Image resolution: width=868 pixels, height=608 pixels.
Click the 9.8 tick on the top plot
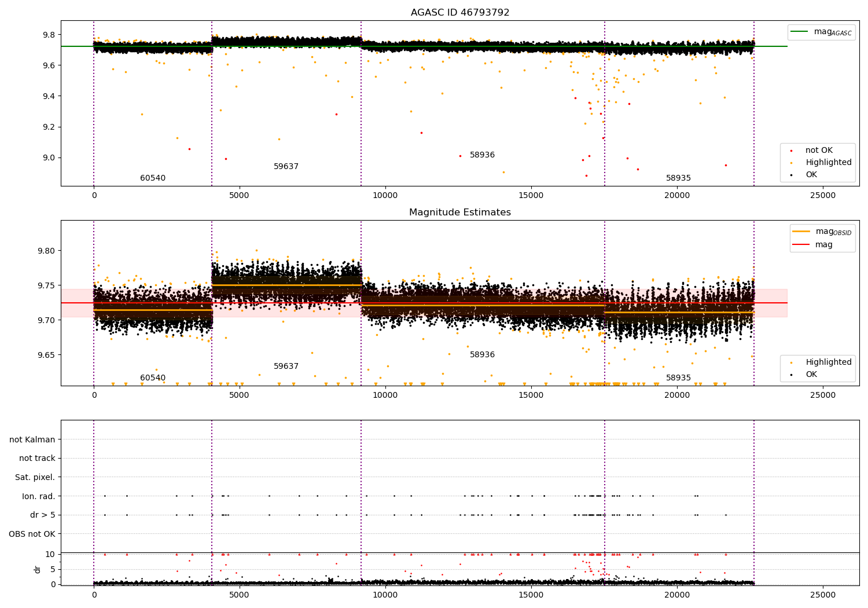coord(49,35)
